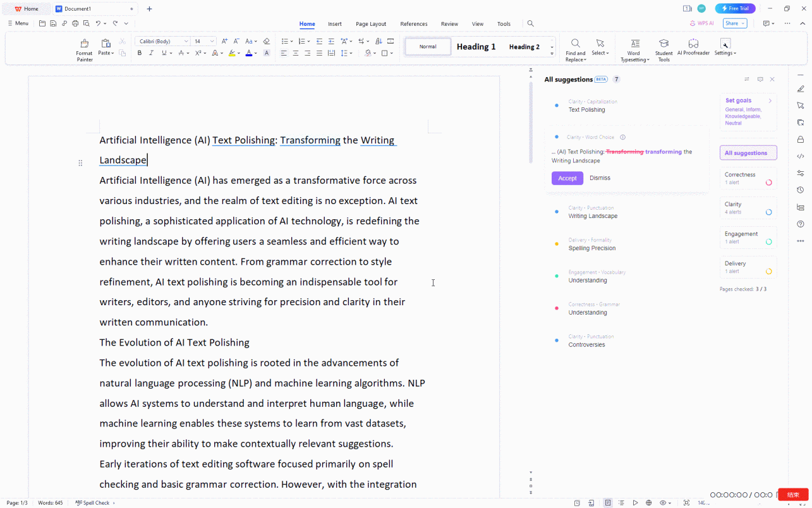Image resolution: width=812 pixels, height=508 pixels.
Task: Center align the paragraph
Action: point(296,53)
